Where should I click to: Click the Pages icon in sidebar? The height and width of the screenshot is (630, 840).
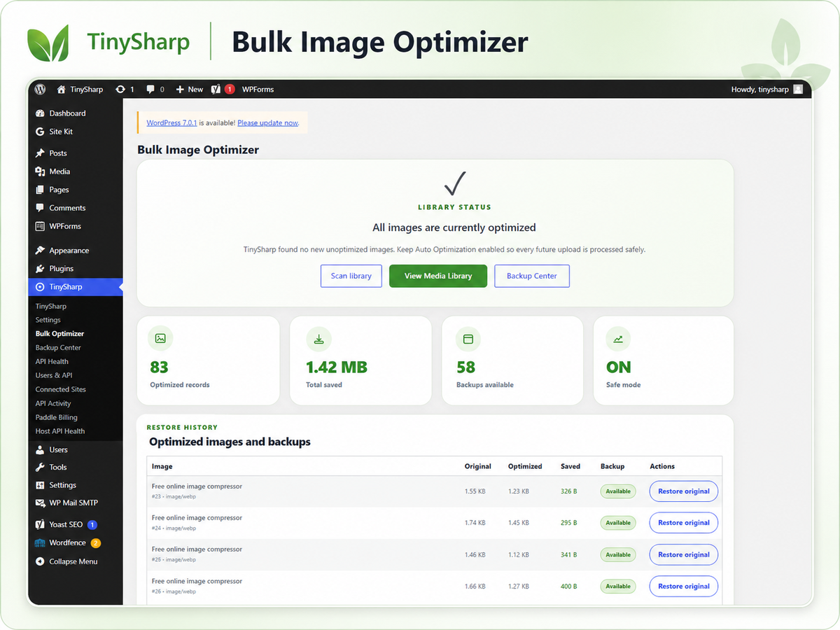(40, 190)
